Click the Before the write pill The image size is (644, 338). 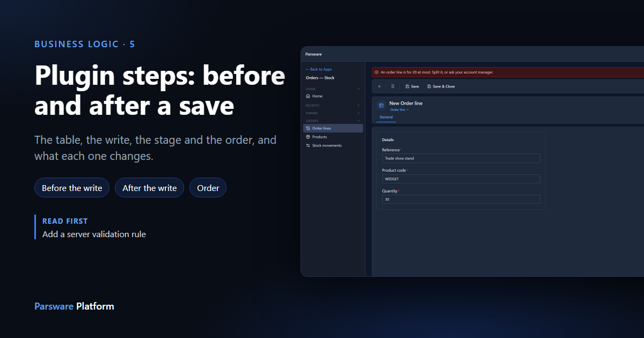pyautogui.click(x=72, y=188)
